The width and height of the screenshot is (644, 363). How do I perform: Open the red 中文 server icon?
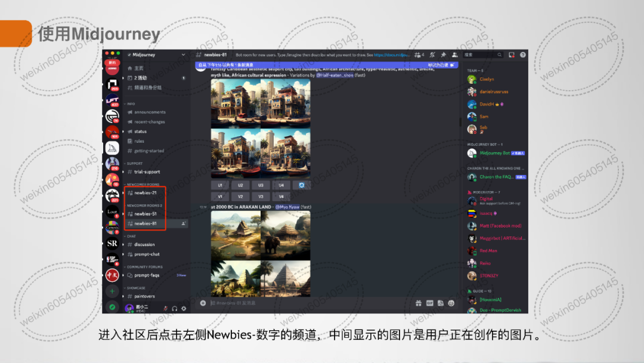(112, 275)
